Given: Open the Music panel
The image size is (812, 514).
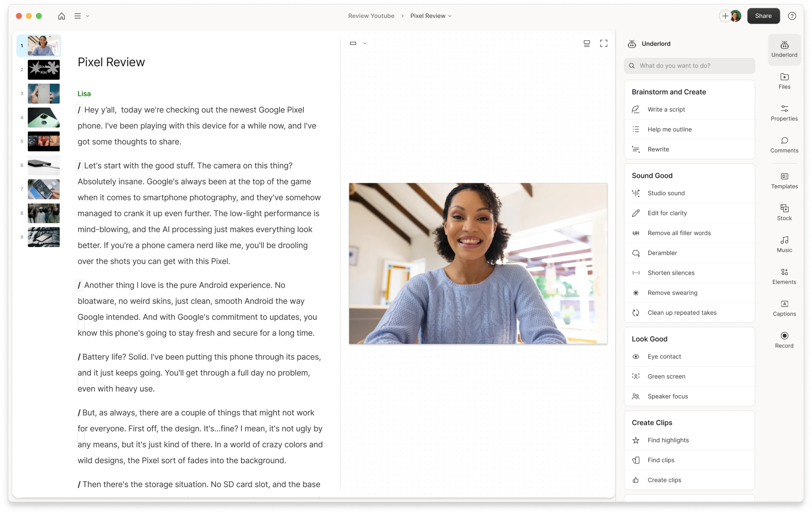Looking at the screenshot, I should [784, 244].
